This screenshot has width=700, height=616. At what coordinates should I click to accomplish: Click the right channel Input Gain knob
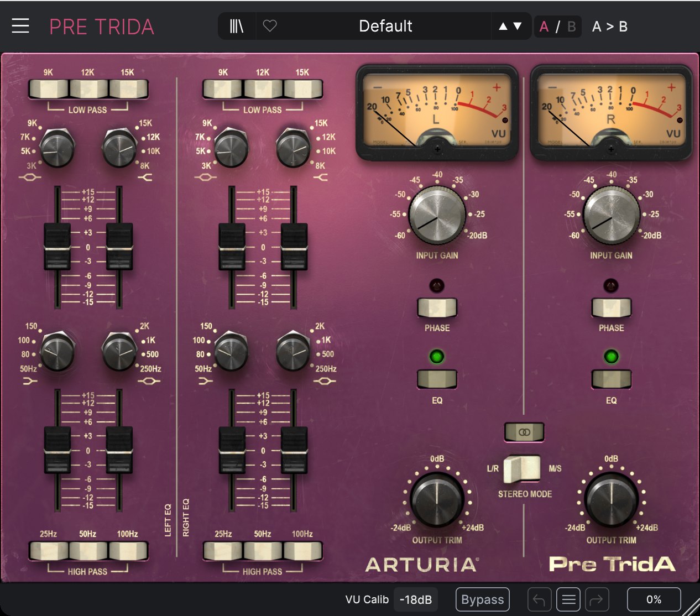(x=611, y=215)
